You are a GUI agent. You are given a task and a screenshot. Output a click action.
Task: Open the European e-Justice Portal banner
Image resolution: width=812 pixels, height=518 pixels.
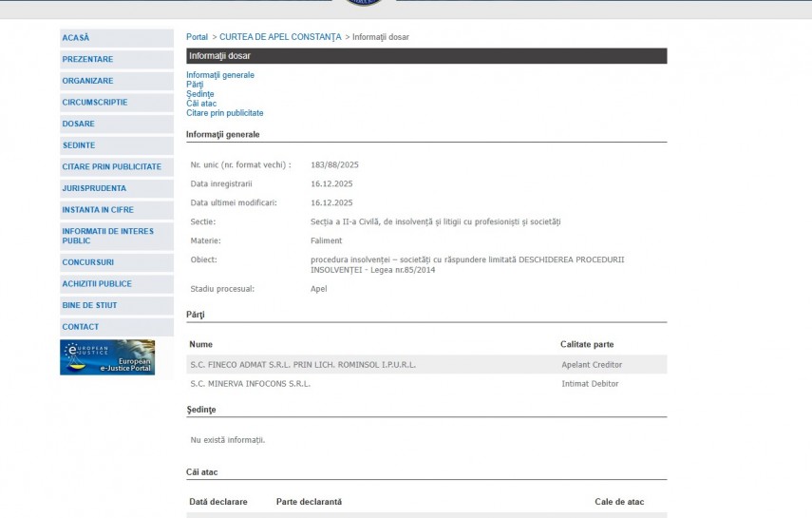click(x=107, y=357)
